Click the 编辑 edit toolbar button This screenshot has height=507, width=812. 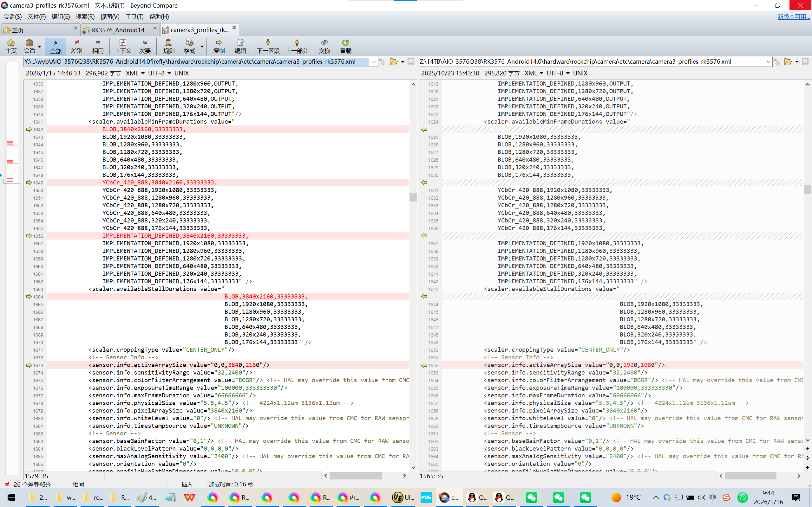(x=240, y=46)
